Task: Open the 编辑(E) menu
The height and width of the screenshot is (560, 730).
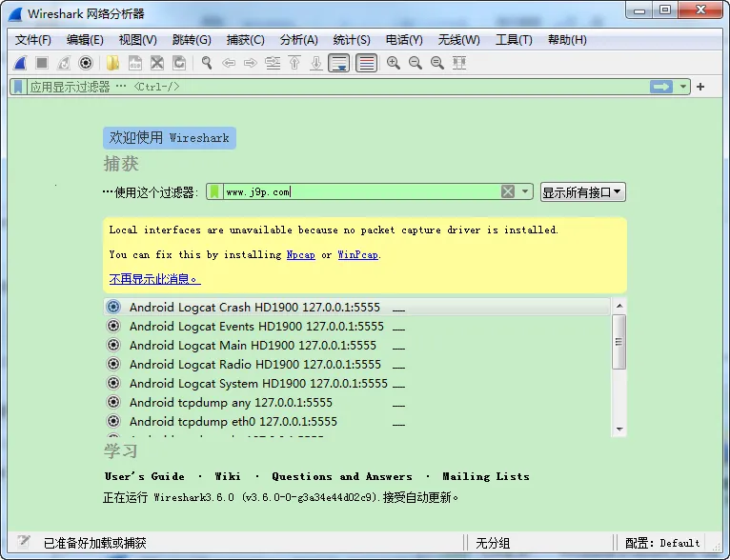Action: click(85, 40)
